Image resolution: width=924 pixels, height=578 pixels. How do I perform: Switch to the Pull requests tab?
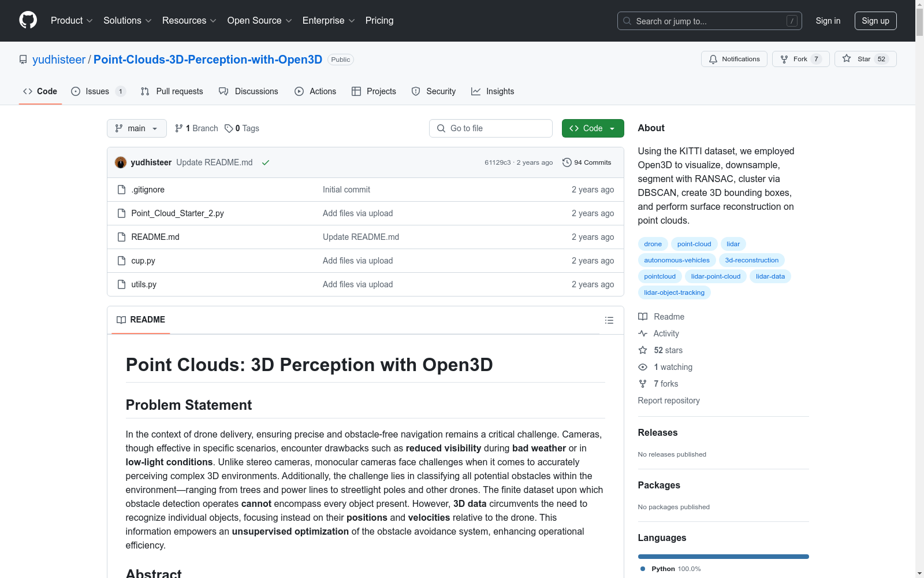click(x=172, y=91)
